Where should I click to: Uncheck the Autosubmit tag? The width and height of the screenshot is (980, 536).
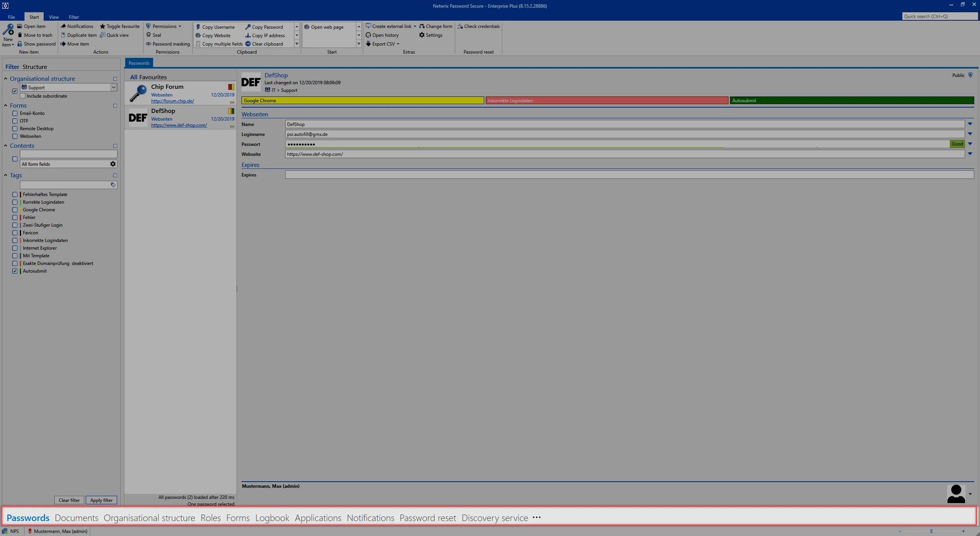pyautogui.click(x=15, y=271)
